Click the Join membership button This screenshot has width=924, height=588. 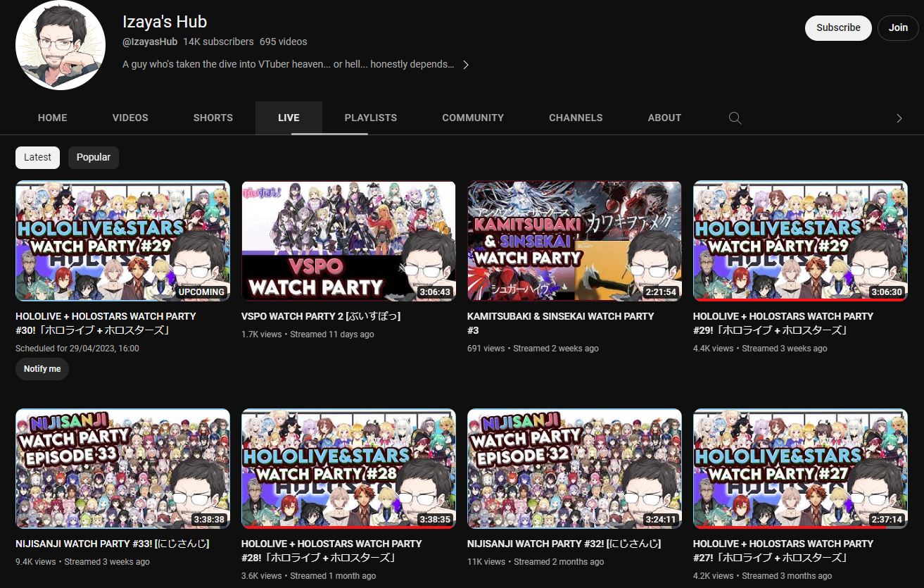898,28
